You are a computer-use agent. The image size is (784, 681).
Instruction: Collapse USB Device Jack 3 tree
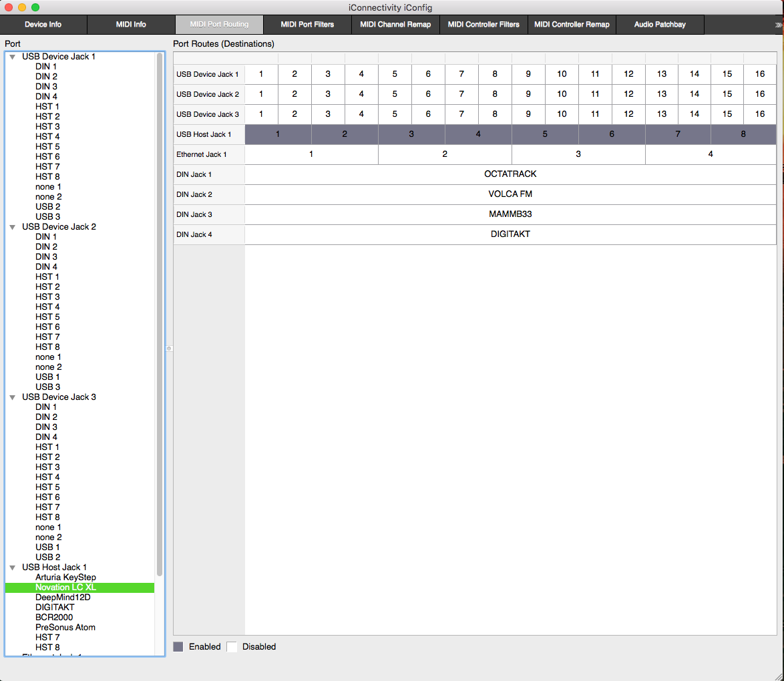pyautogui.click(x=13, y=397)
